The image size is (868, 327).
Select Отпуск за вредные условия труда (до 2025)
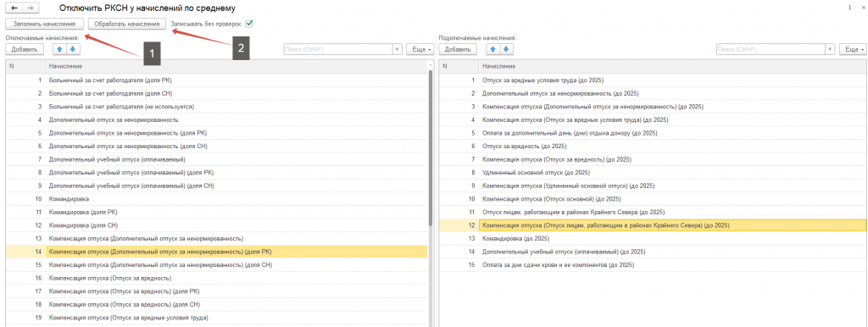(x=653, y=80)
